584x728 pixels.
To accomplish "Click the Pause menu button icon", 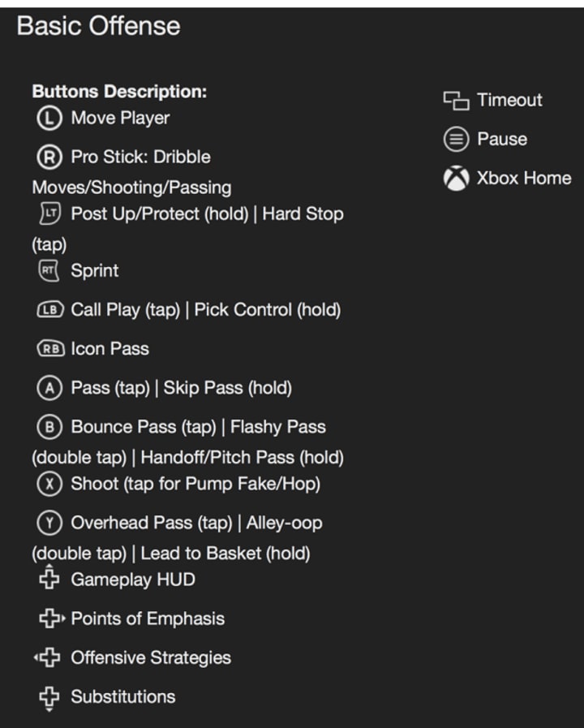I will pos(456,140).
